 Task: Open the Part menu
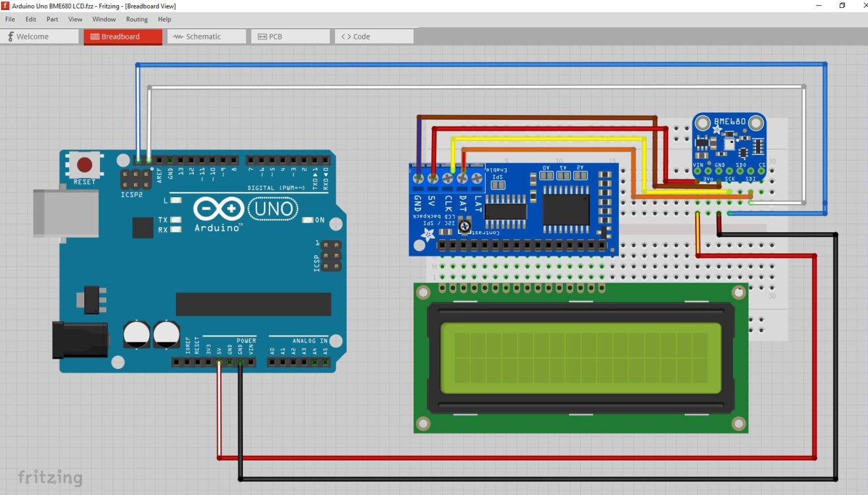point(52,19)
